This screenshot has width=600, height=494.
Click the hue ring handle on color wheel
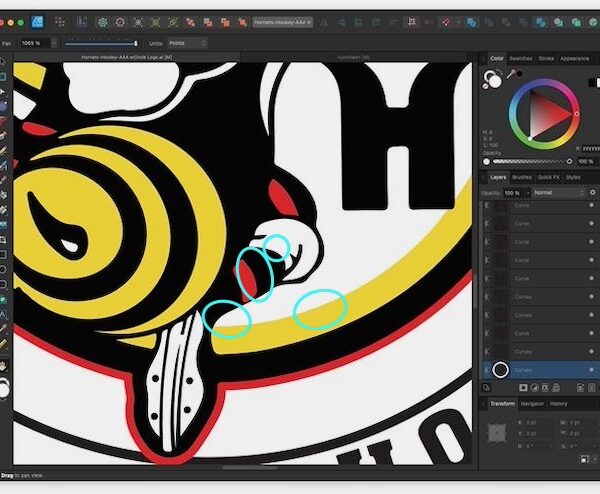click(576, 114)
